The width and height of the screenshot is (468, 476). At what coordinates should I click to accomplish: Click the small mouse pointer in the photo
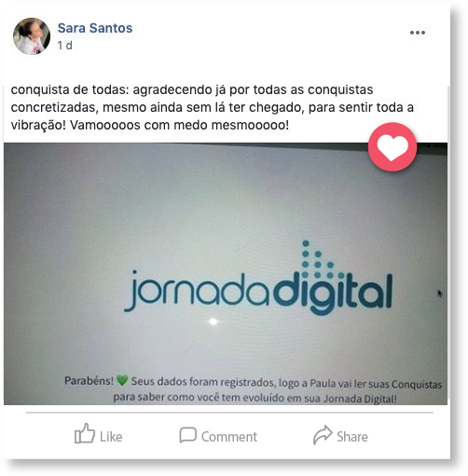(x=440, y=293)
